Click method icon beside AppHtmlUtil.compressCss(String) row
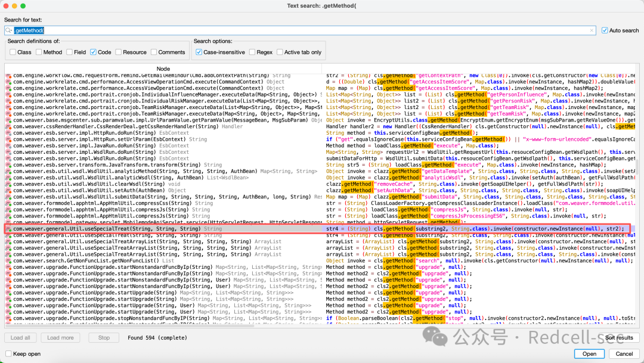Screen dimensions: 644x363 pos(8,203)
